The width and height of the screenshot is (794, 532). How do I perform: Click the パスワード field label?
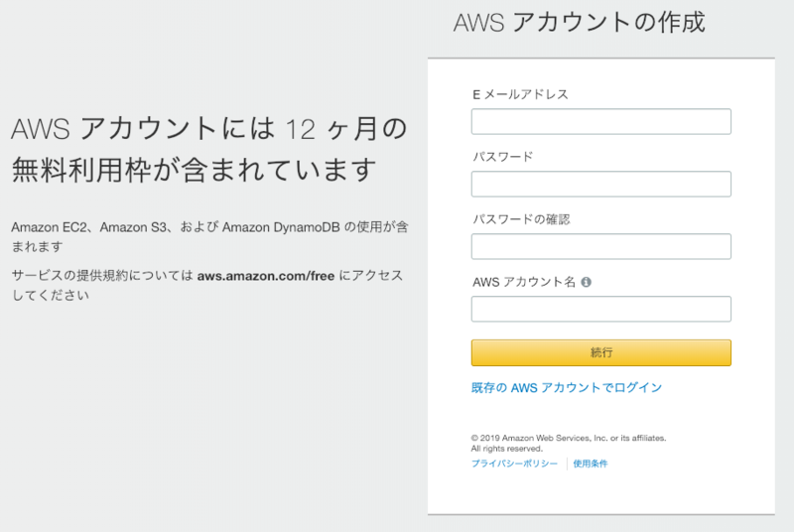[501, 157]
